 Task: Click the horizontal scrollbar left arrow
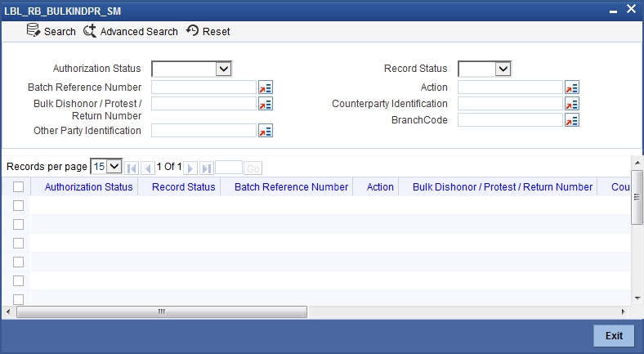pyautogui.click(x=8, y=311)
